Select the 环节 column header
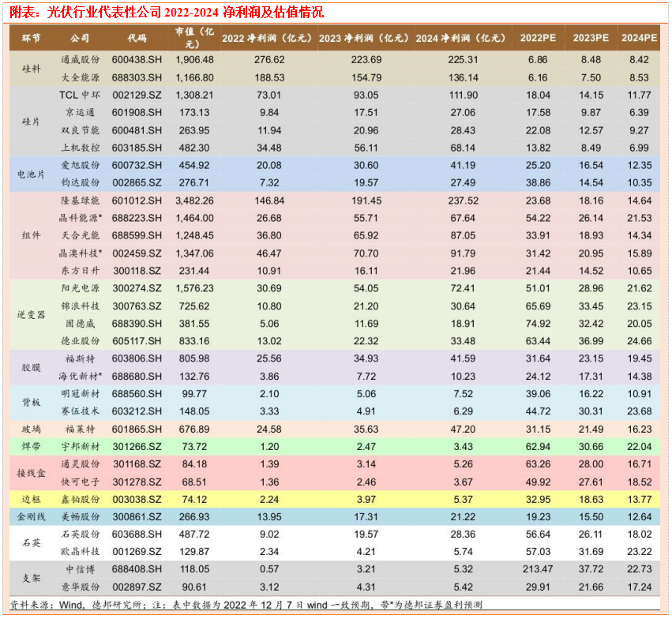This screenshot has height=619, width=672. click(x=31, y=38)
